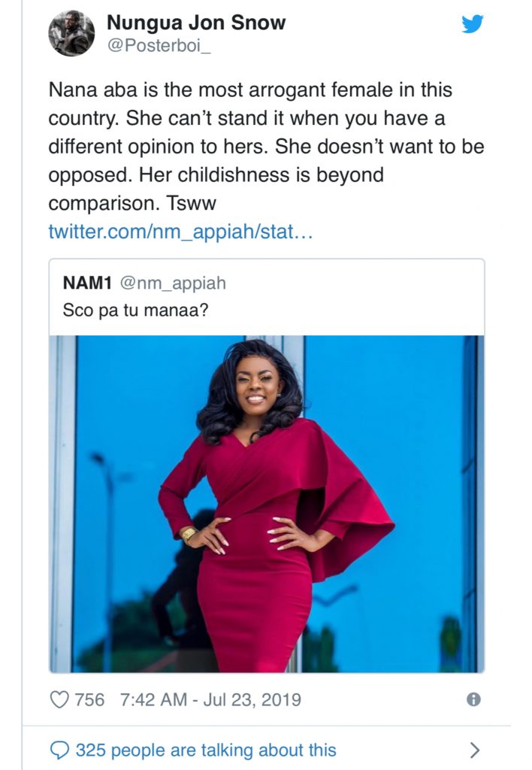Click the line "opposed. Her childishness is beyond"

point(216,175)
